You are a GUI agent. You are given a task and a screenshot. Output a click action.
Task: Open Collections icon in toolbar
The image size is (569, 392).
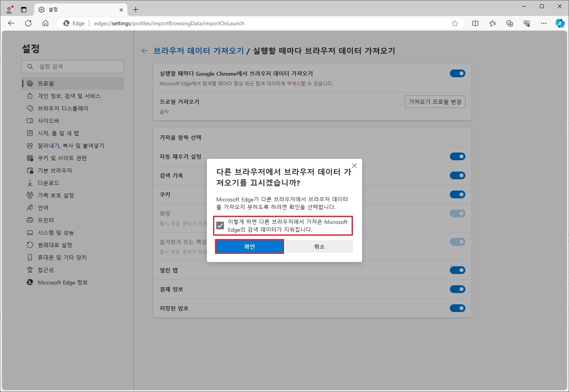(510, 23)
